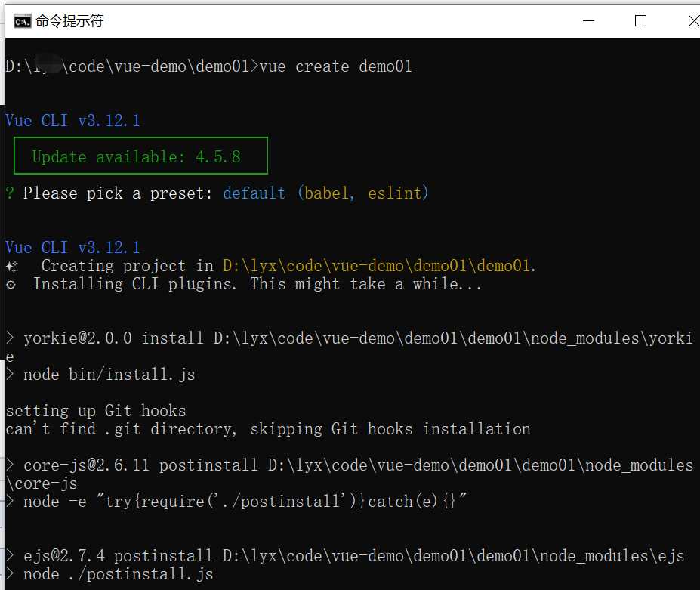
Task: Click the 命令提示符 window title
Action: [69, 21]
